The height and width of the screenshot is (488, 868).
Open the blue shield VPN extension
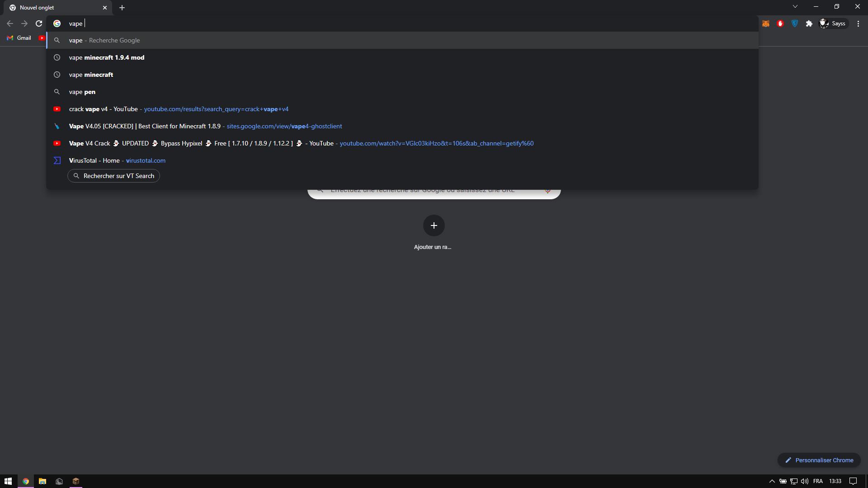pos(795,23)
